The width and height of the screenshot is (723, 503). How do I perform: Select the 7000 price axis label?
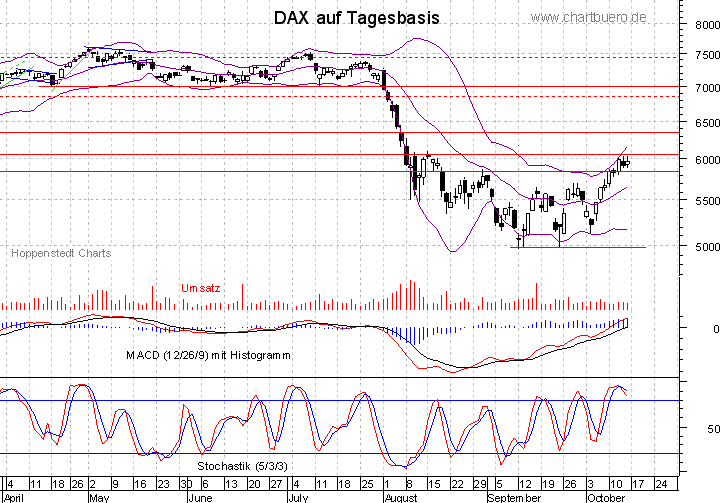708,88
